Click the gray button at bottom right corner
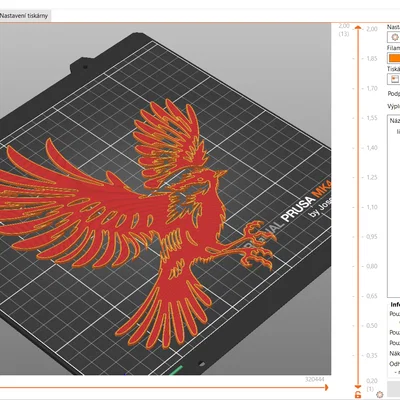This screenshot has width=400, height=400. (394, 390)
